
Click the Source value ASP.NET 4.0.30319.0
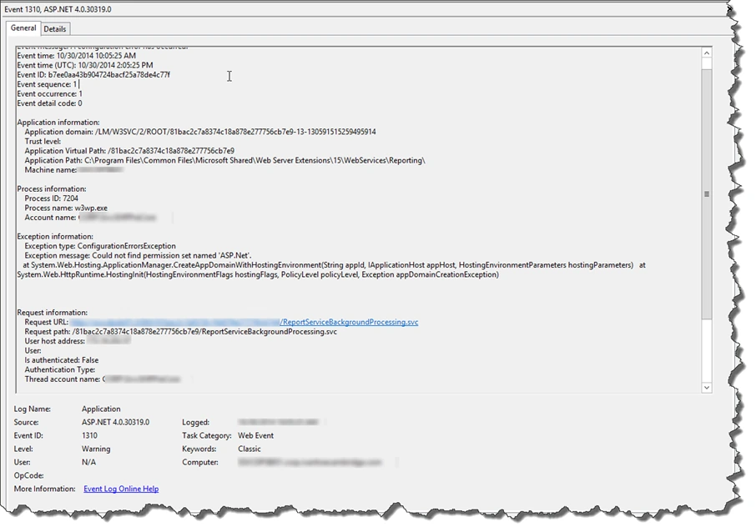pos(115,422)
